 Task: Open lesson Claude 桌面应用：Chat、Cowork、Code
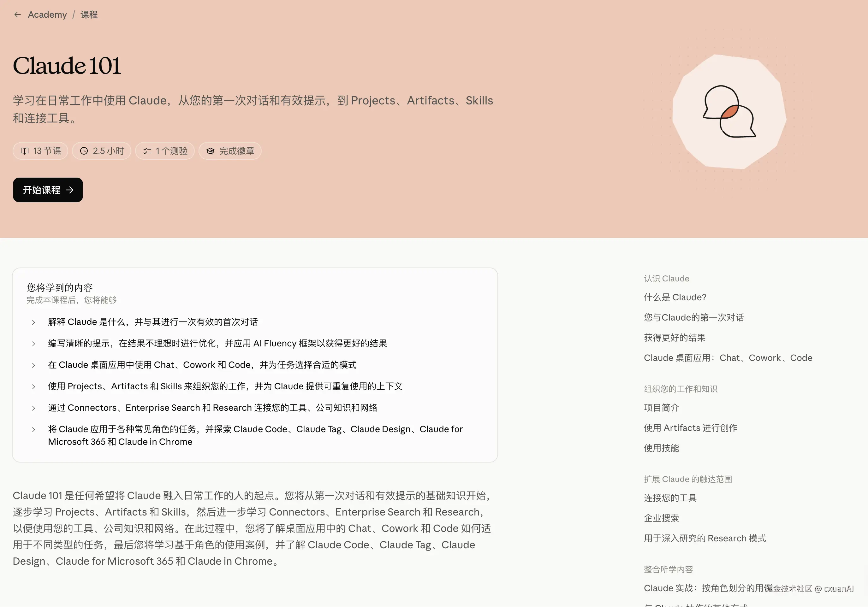point(728,358)
